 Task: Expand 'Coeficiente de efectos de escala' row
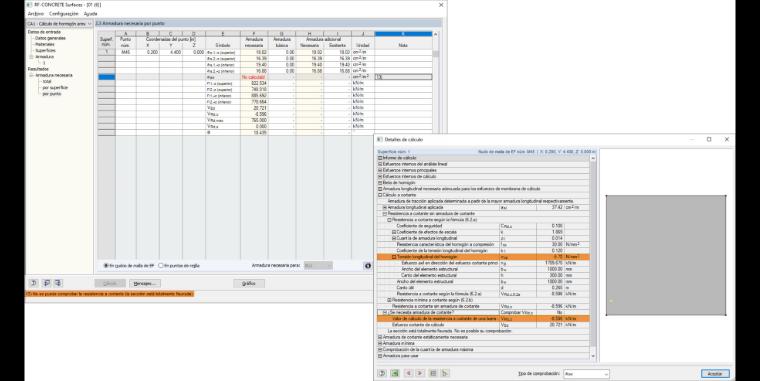[x=394, y=232]
